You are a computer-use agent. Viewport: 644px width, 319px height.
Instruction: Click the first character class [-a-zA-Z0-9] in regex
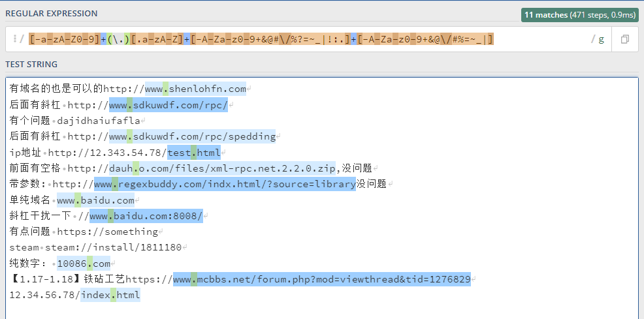(x=64, y=40)
